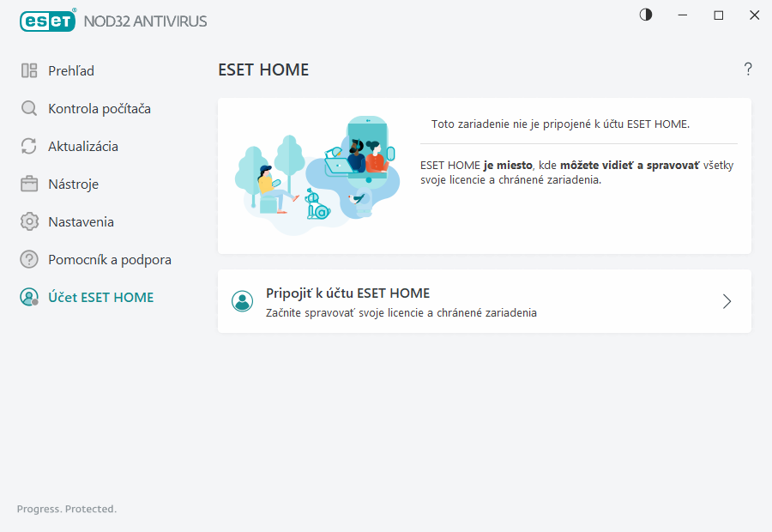Click the ESET HOME illustration image
This screenshot has width=772, height=532.
point(317,175)
